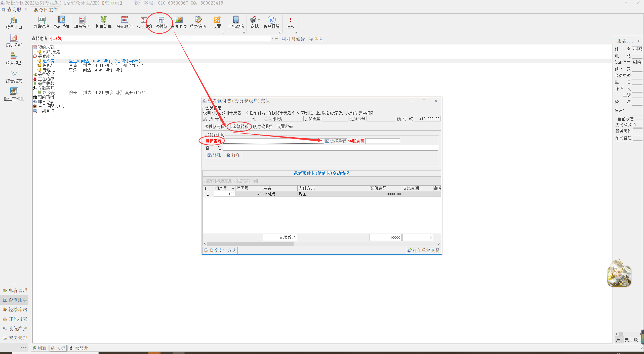Click the 转账金额 input field
Viewport: 644px width, 354px height.
[x=383, y=141]
